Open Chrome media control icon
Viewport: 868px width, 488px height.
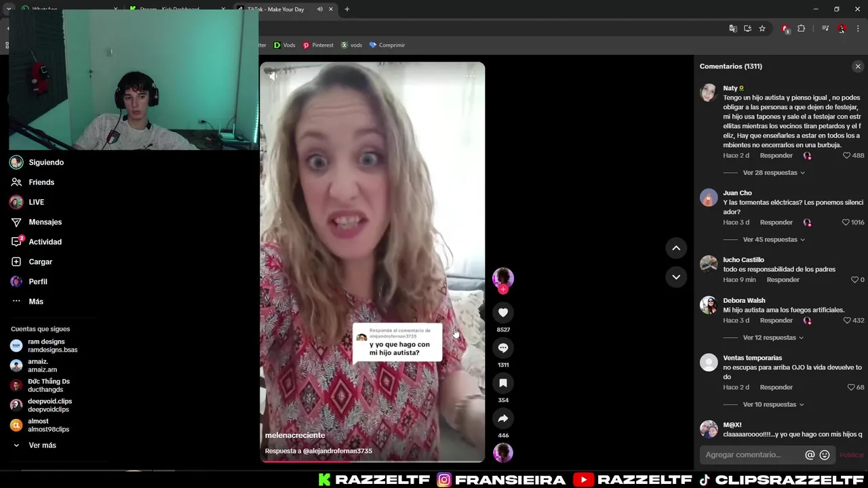click(825, 28)
